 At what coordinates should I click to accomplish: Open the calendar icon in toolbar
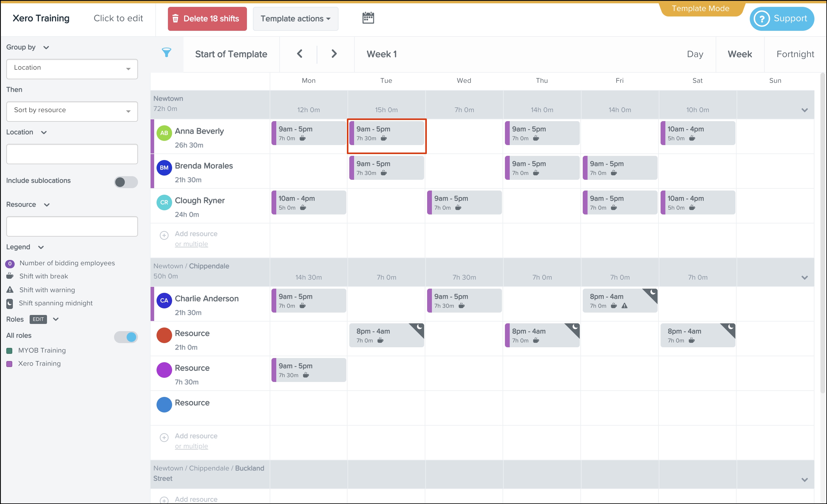(x=368, y=18)
